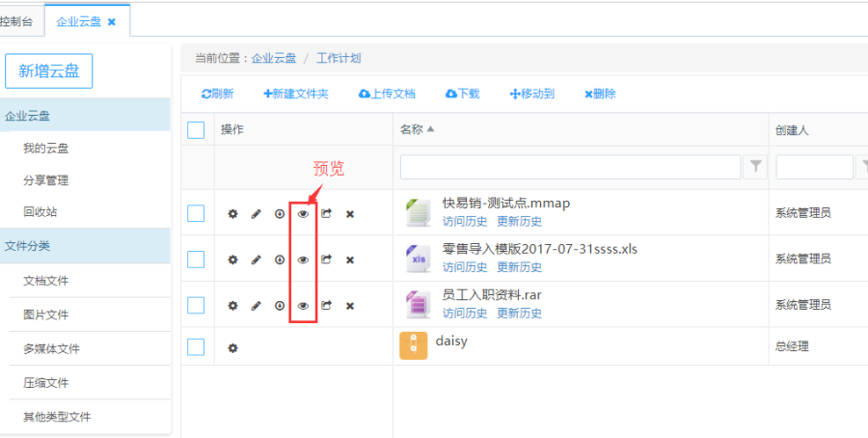Click the delete X icon for 零售导入模版 xls row
868x438 pixels.
pos(350,260)
